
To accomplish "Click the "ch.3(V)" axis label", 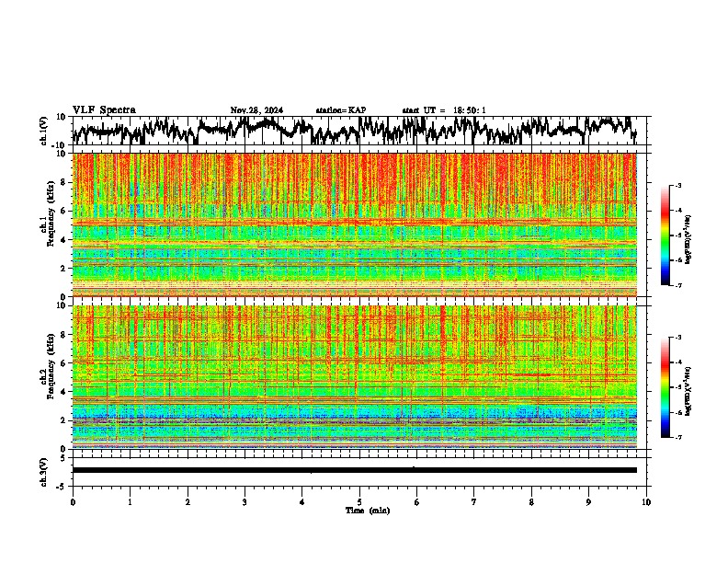I will pos(43,472).
